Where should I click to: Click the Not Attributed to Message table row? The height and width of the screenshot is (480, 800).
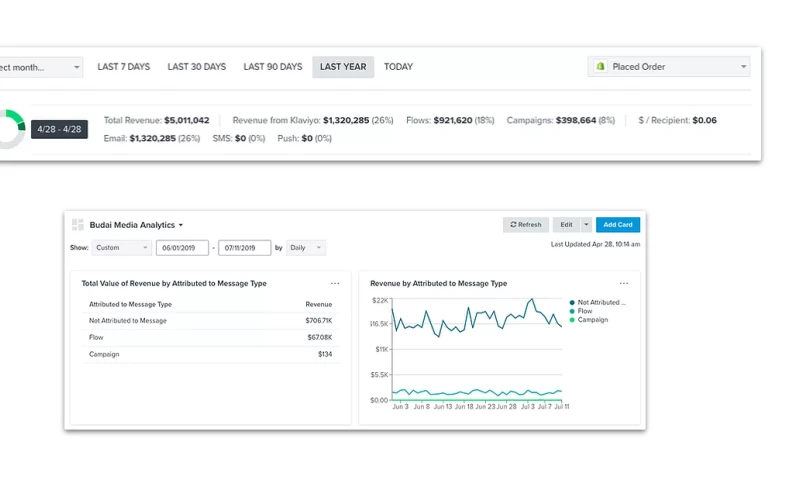pyautogui.click(x=210, y=321)
